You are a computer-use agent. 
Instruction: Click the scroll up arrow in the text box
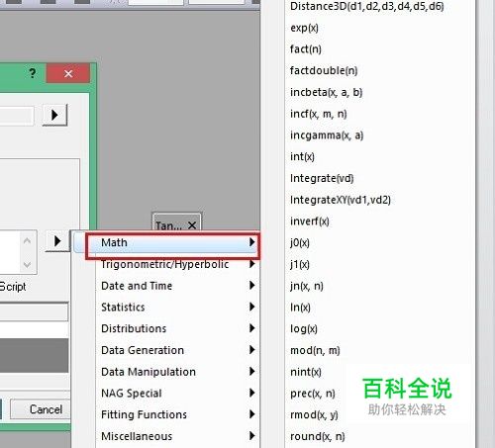click(x=27, y=241)
